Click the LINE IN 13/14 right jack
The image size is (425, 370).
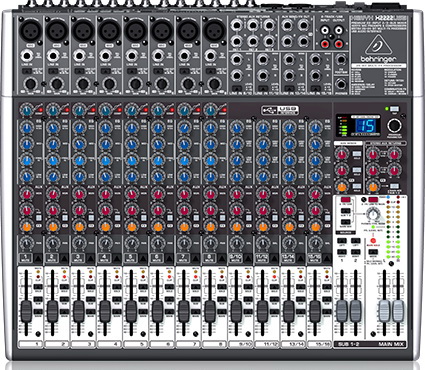(x=289, y=75)
